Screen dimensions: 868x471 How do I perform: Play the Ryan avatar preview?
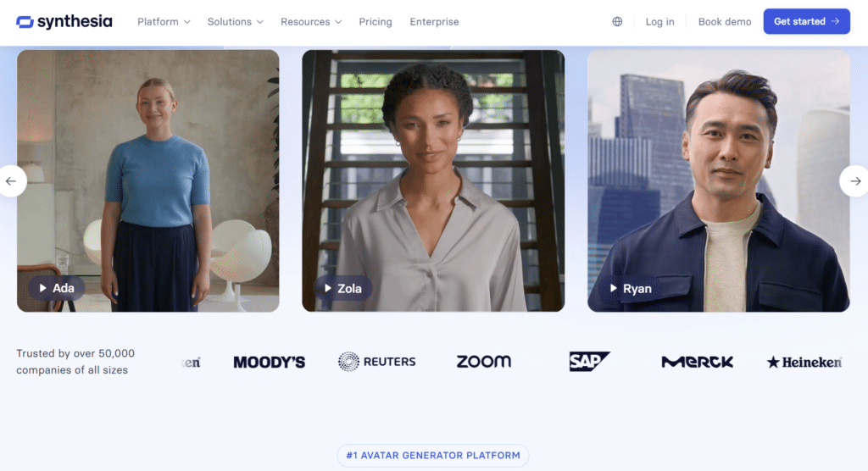(630, 288)
